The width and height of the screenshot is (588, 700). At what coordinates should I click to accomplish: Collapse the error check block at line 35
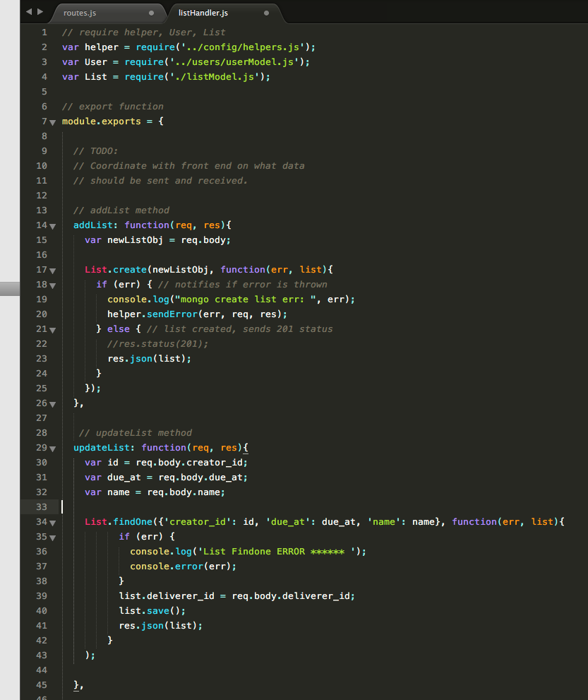coord(52,536)
